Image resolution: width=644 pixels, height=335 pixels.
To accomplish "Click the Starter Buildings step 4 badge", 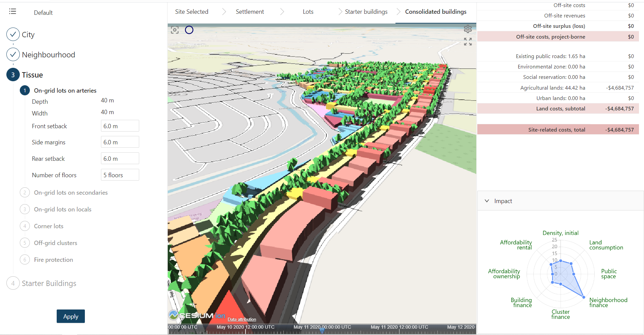I will (x=13, y=283).
